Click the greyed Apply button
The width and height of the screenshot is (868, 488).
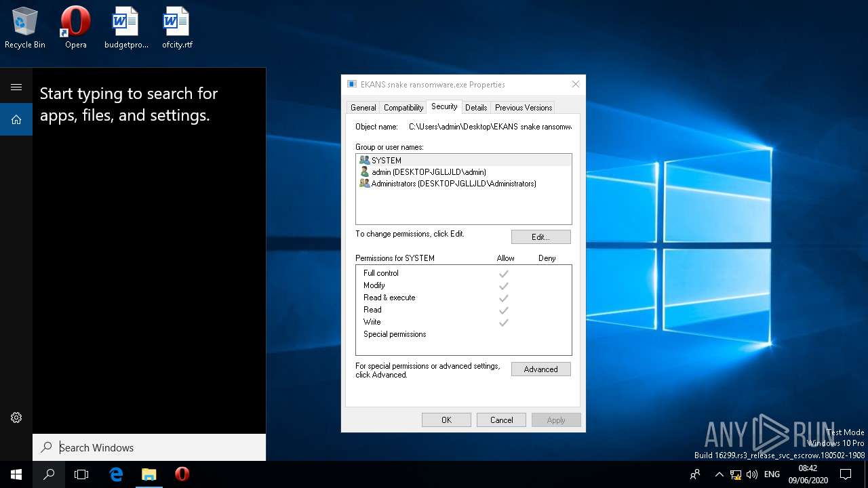coord(556,420)
